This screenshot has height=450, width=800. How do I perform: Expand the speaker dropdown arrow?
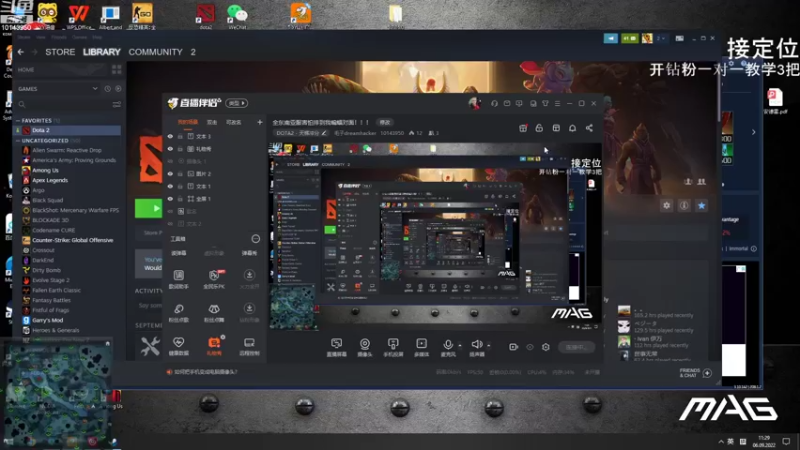click(x=489, y=345)
